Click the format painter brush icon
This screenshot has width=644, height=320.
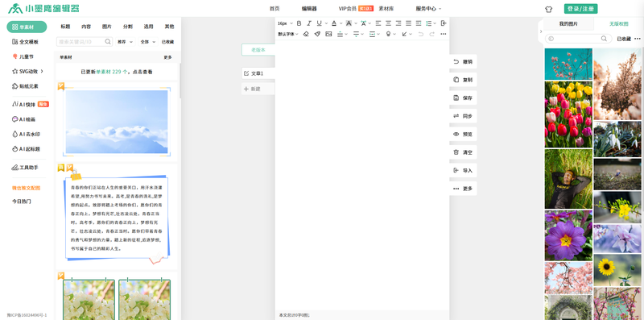[x=317, y=34]
